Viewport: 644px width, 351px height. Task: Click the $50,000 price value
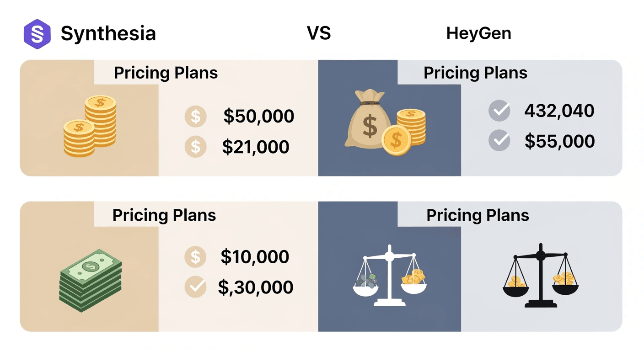click(259, 117)
